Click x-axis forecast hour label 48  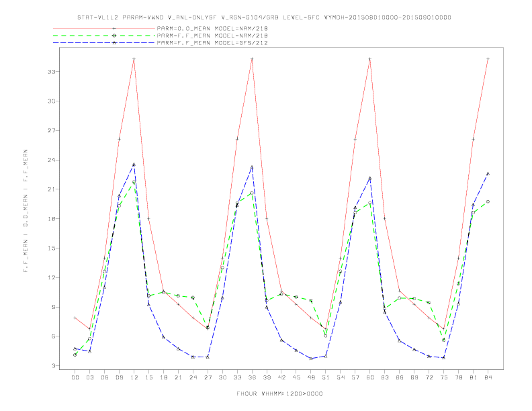(311, 377)
